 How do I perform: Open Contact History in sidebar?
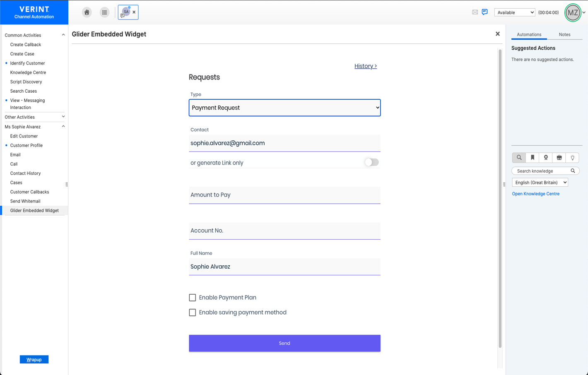coord(25,173)
